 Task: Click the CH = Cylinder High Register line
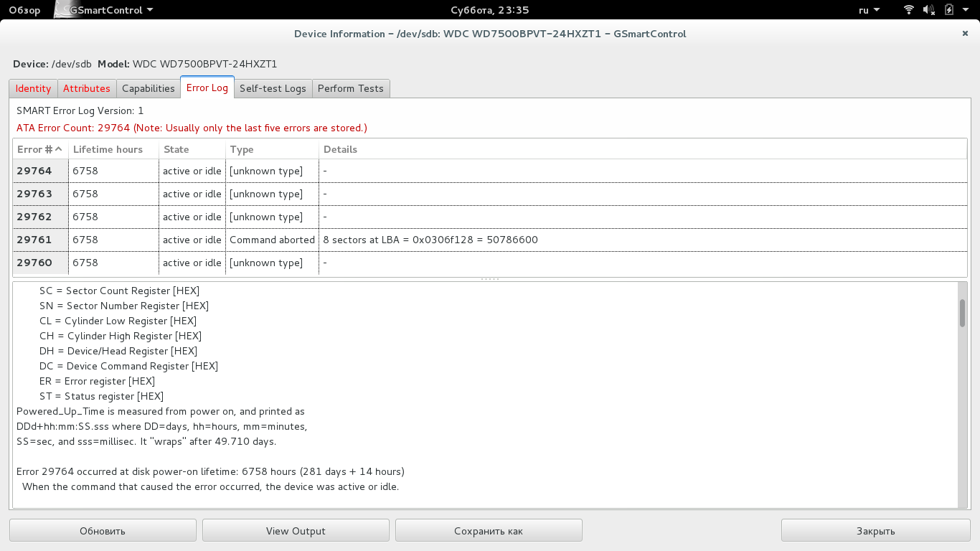pos(121,336)
